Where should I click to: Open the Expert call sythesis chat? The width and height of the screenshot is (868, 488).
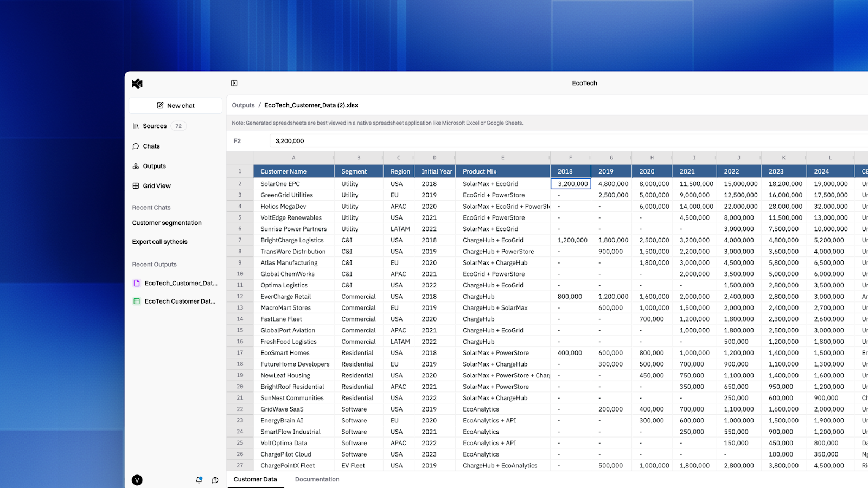[x=159, y=242]
